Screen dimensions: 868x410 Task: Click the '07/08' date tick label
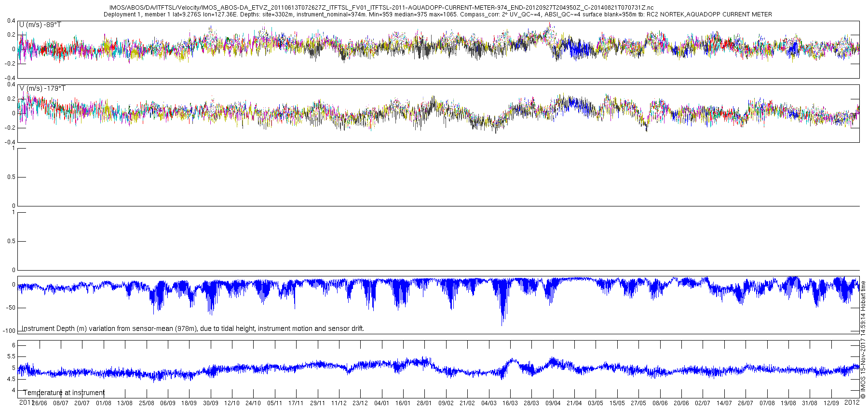point(767,403)
